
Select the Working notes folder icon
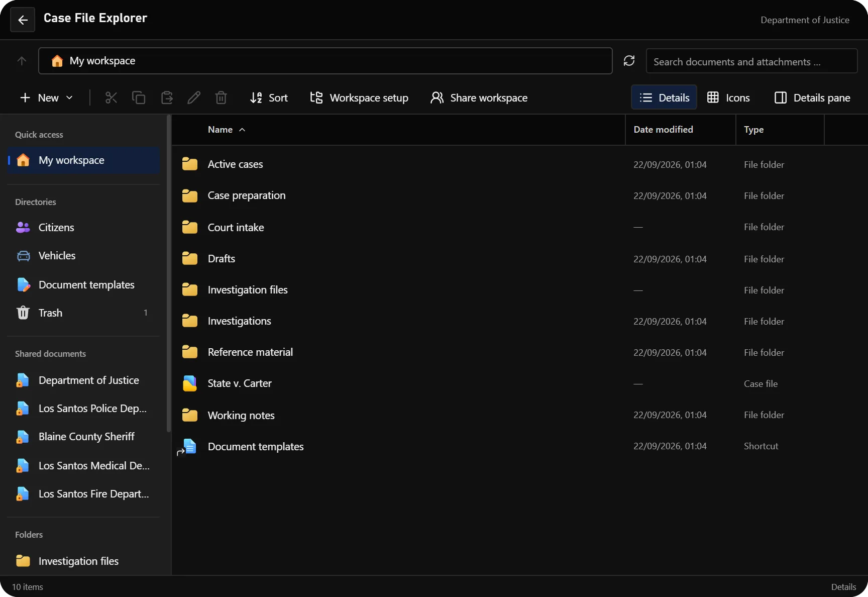pyautogui.click(x=190, y=415)
